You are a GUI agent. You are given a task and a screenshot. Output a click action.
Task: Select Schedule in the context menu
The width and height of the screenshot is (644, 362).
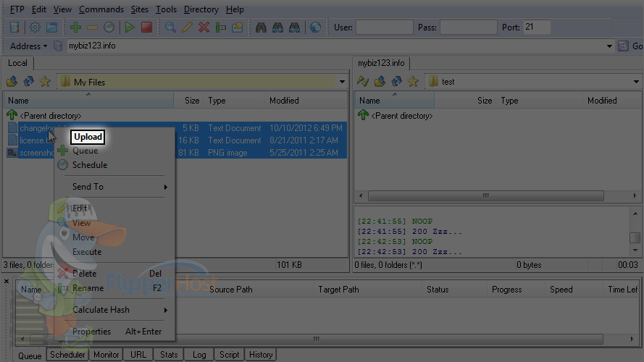point(90,165)
